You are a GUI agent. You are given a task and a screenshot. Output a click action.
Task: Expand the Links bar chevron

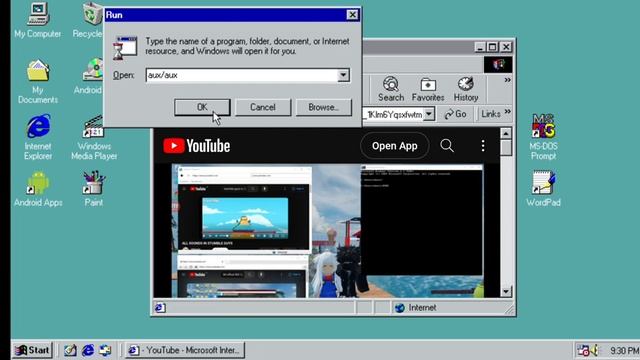point(507,111)
